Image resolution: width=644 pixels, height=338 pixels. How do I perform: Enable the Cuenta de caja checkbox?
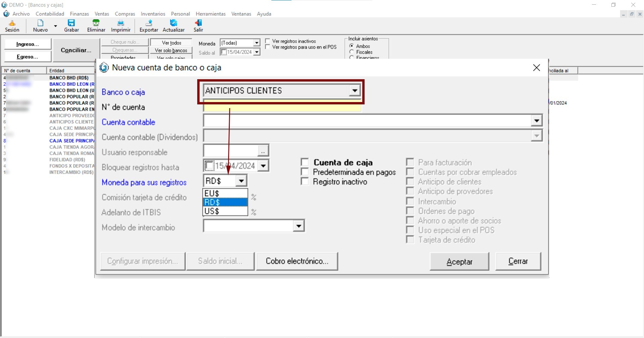(x=305, y=162)
